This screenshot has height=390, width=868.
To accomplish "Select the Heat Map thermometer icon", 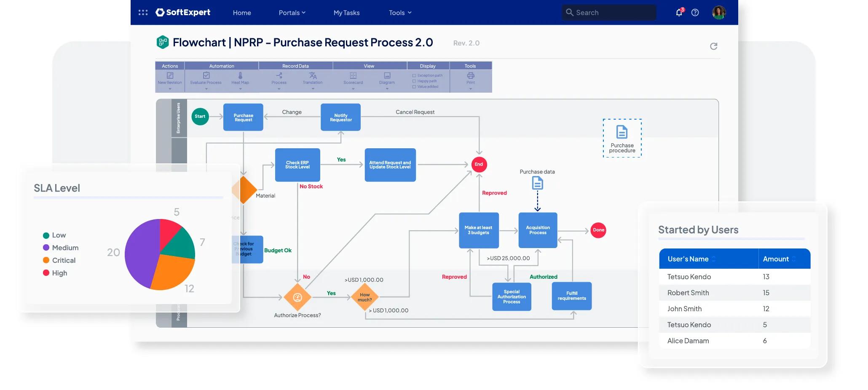I will [240, 76].
